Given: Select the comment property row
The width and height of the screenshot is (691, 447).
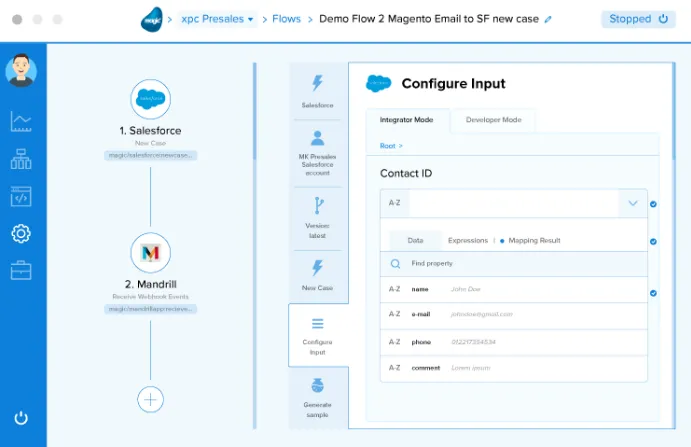Looking at the screenshot, I should (x=514, y=368).
